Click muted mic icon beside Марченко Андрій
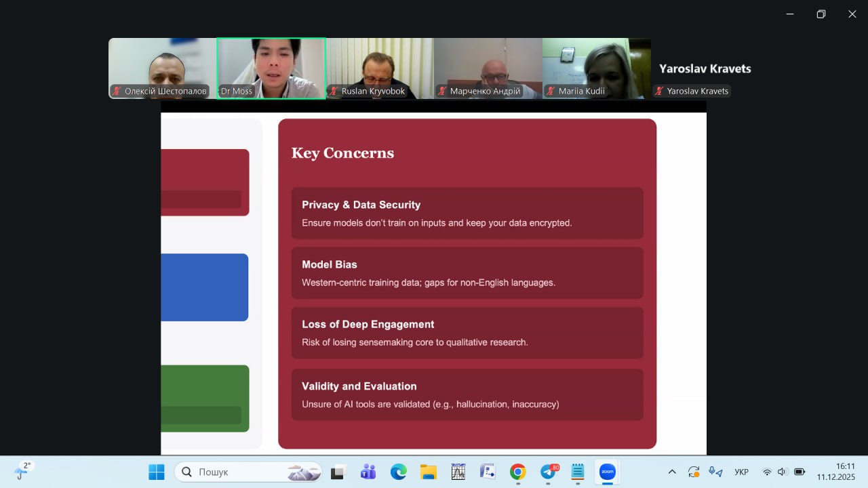Screen dimensions: 868x488 click(443, 91)
